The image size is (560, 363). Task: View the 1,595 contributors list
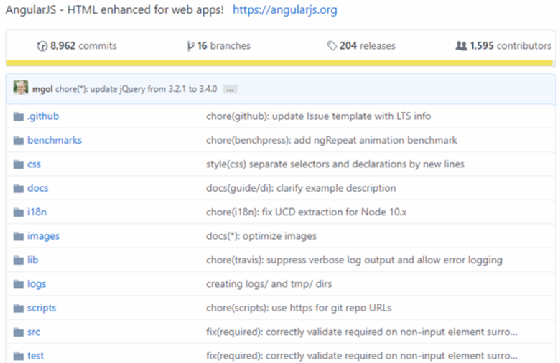tap(504, 46)
